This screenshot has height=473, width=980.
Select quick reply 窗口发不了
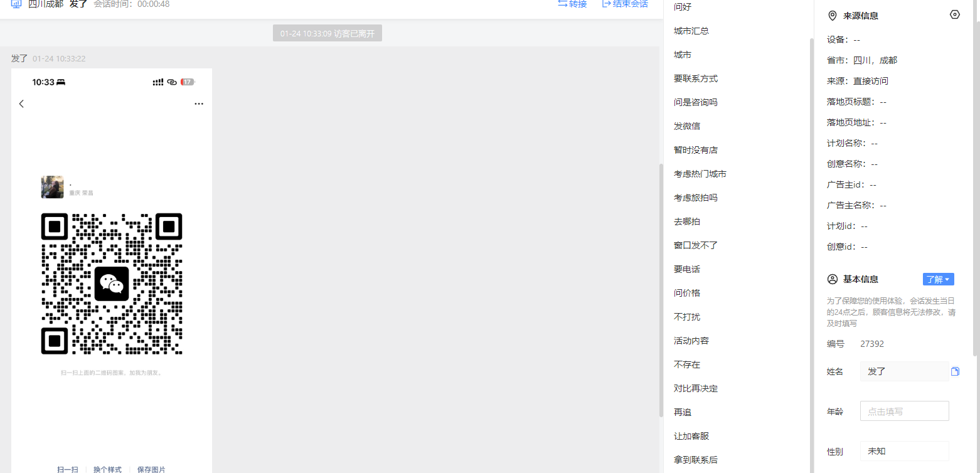pos(696,245)
